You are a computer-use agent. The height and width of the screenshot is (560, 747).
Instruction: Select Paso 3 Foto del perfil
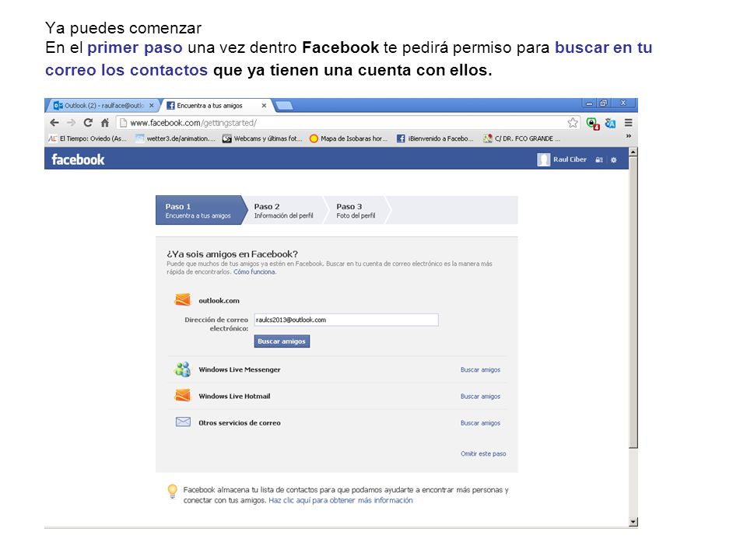(356, 211)
